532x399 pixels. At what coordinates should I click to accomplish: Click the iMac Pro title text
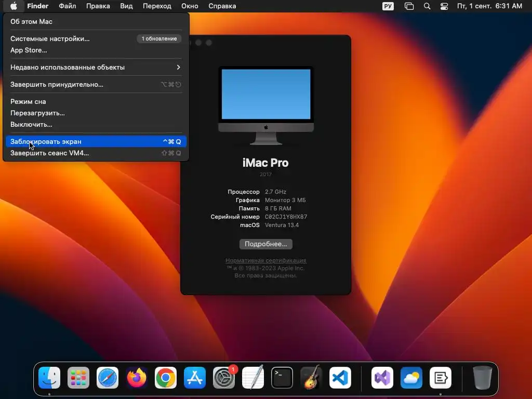[265, 163]
